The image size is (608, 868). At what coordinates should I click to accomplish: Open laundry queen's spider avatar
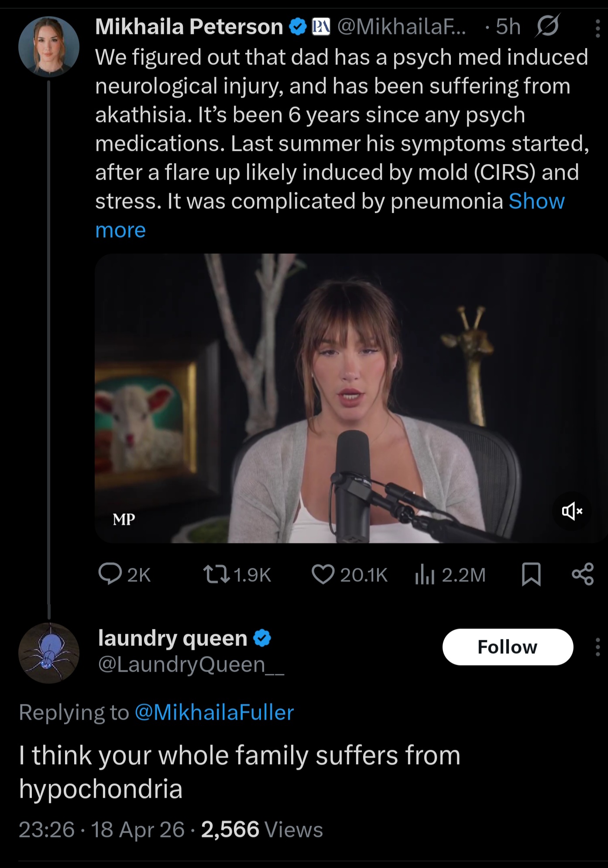tap(49, 653)
